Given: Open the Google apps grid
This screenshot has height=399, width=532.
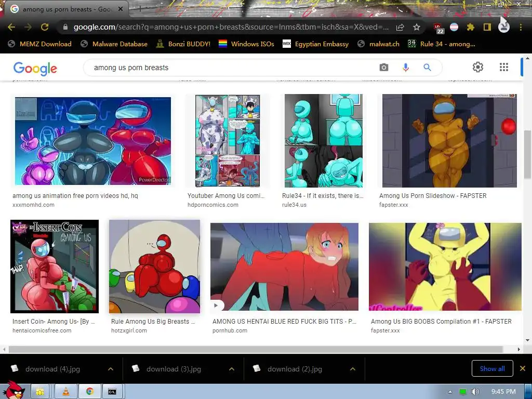Looking at the screenshot, I should click(504, 67).
